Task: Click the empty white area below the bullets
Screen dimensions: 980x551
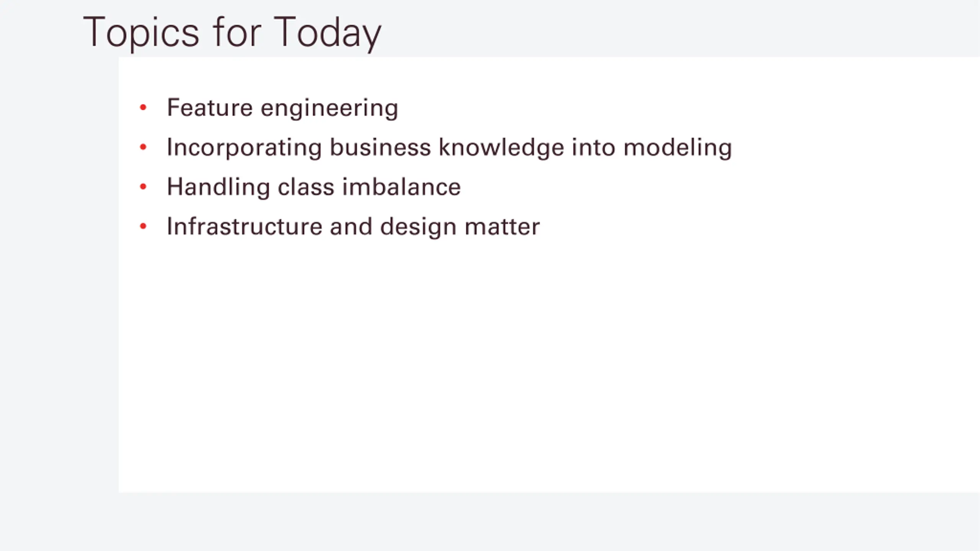Action: 536,364
